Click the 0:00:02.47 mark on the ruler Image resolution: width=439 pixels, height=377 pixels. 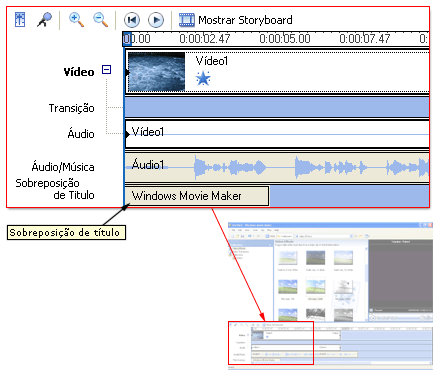click(204, 39)
